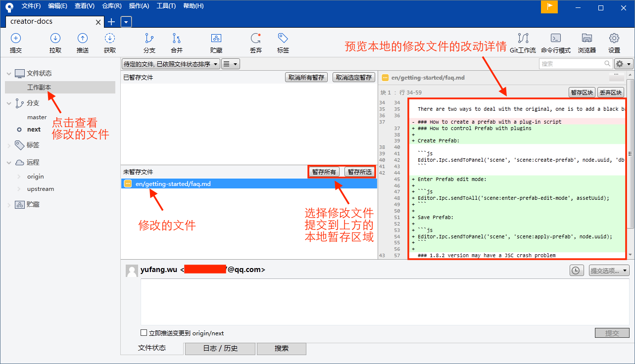
Task: Open the pending files sort dropdown
Action: (x=171, y=64)
